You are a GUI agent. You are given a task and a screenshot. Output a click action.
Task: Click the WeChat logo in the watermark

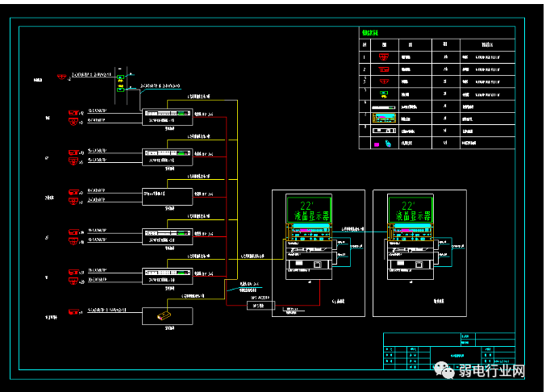coord(444,371)
